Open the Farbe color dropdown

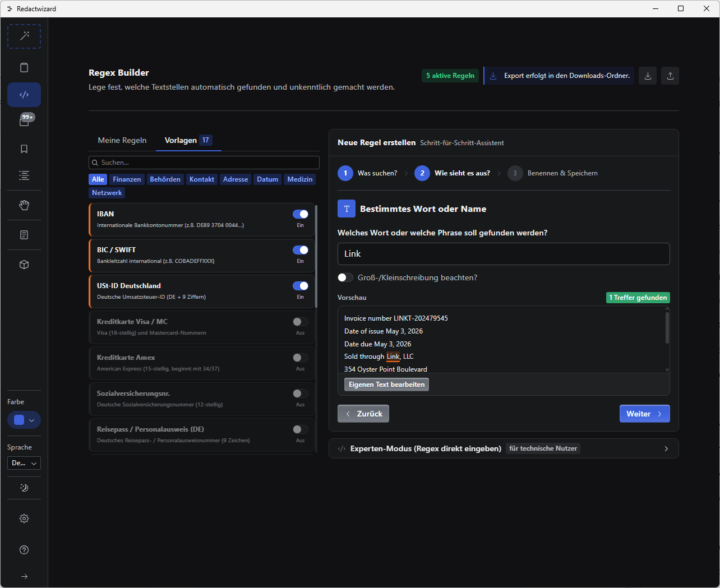(24, 420)
